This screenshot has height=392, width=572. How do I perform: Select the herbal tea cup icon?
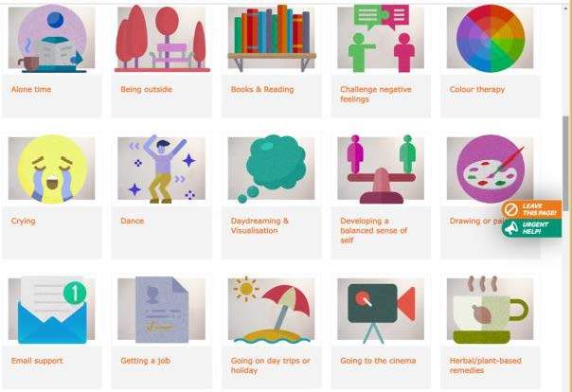[491, 310]
